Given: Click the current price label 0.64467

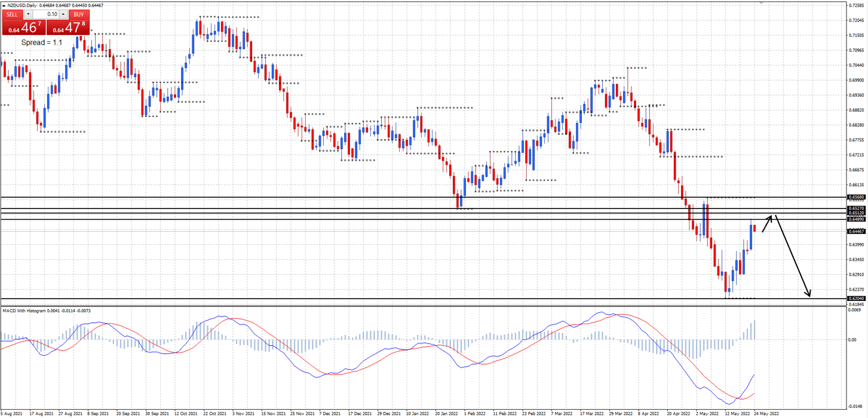Looking at the screenshot, I should 855,231.
